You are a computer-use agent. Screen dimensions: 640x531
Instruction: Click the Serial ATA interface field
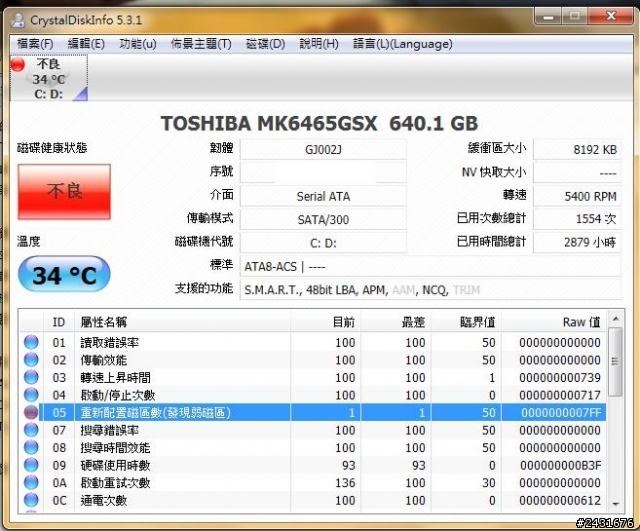(x=323, y=196)
